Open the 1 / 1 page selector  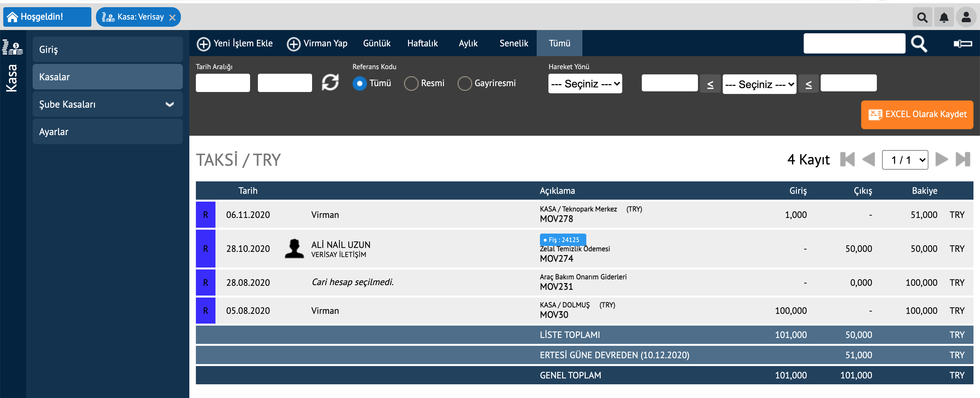click(905, 160)
